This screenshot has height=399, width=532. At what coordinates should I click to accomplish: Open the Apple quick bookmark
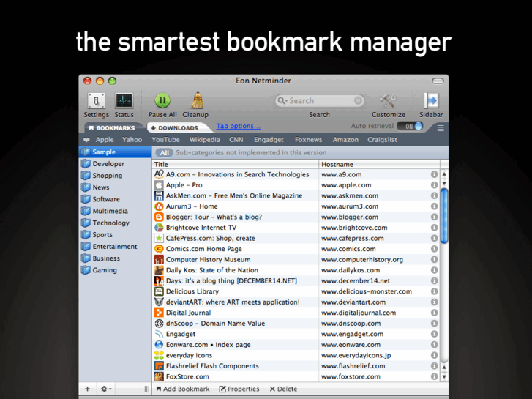[105, 140]
